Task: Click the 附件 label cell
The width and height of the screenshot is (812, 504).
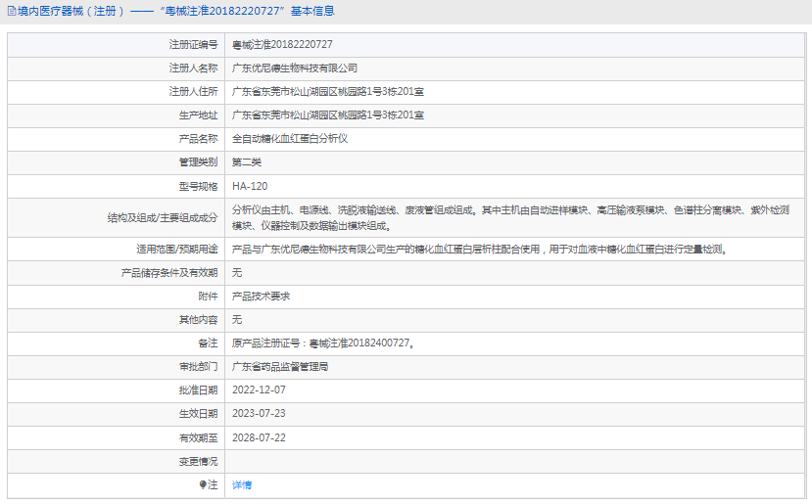Action: click(x=117, y=297)
